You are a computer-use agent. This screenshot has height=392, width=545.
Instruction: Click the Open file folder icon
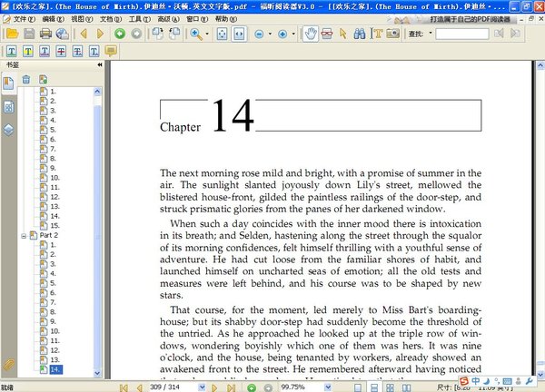[12, 34]
